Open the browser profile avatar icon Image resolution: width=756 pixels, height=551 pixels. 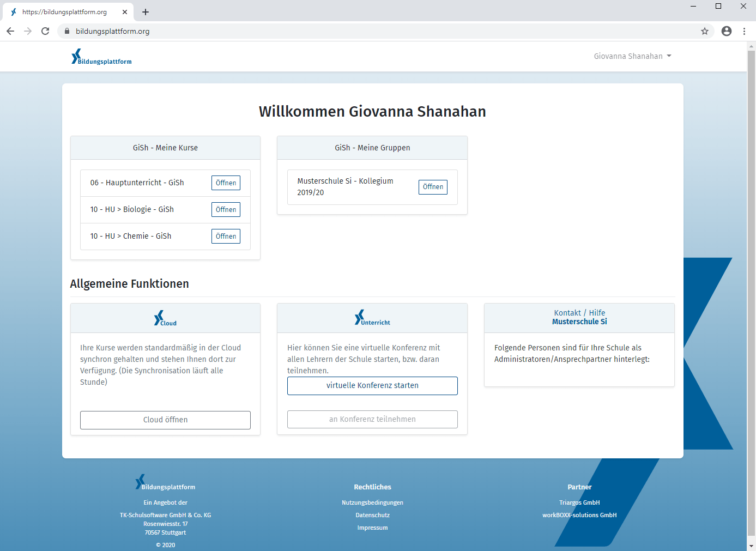coord(726,31)
